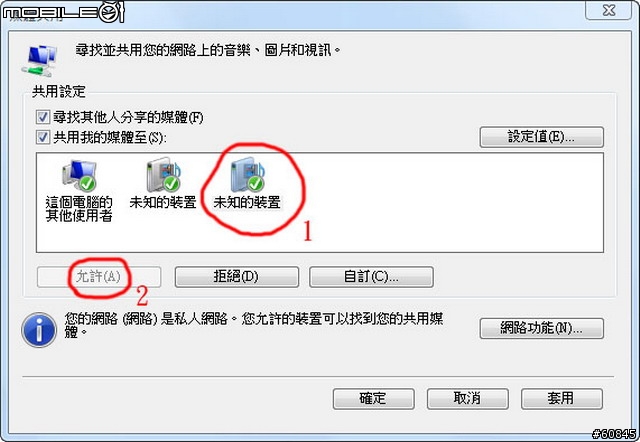Click the circled 未知的裝置 label text

(x=247, y=202)
